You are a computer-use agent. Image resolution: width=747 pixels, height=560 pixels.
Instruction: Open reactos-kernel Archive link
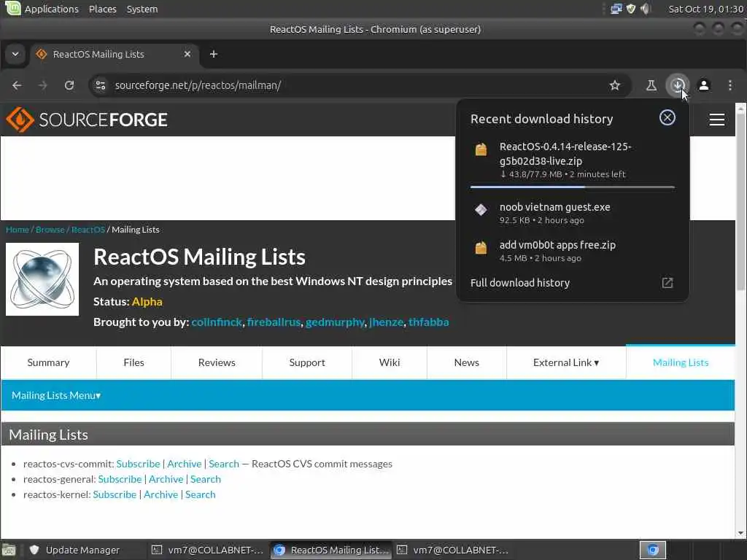160,494
